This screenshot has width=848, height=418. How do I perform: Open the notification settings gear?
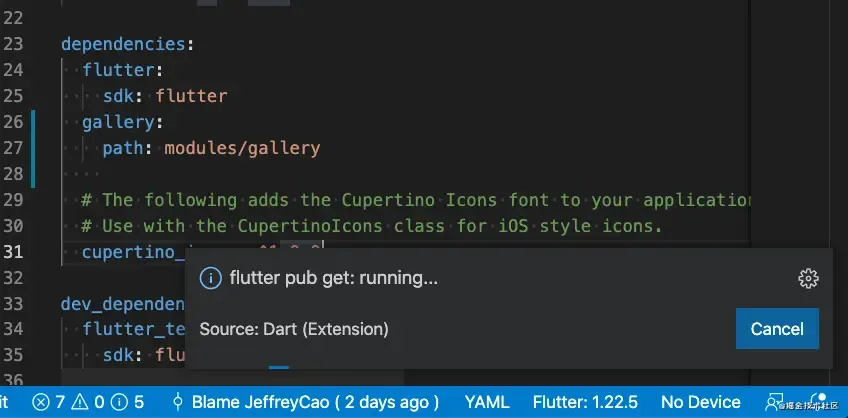click(x=808, y=278)
